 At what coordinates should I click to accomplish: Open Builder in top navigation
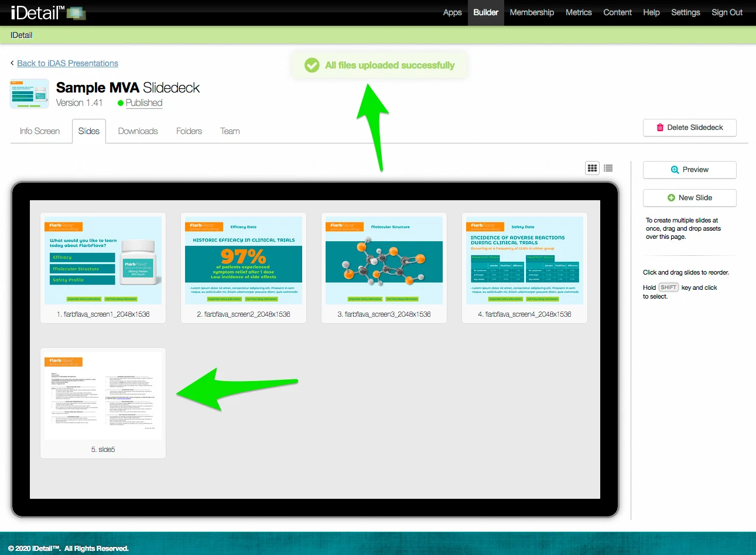point(486,12)
